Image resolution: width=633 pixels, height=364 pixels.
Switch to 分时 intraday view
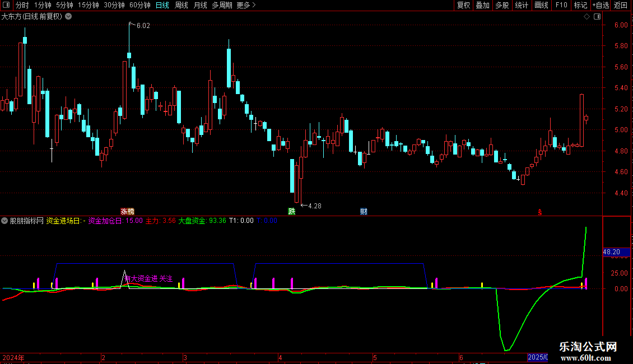22,5
